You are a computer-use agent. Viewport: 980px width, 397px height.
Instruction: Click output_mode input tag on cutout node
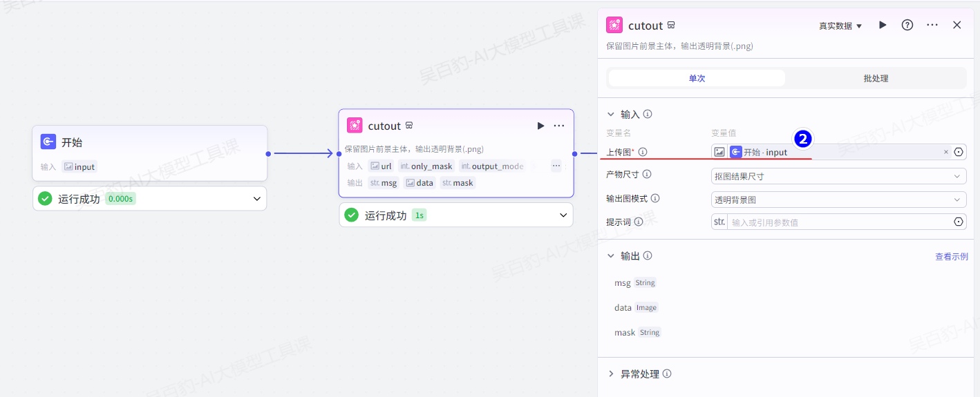[492, 166]
